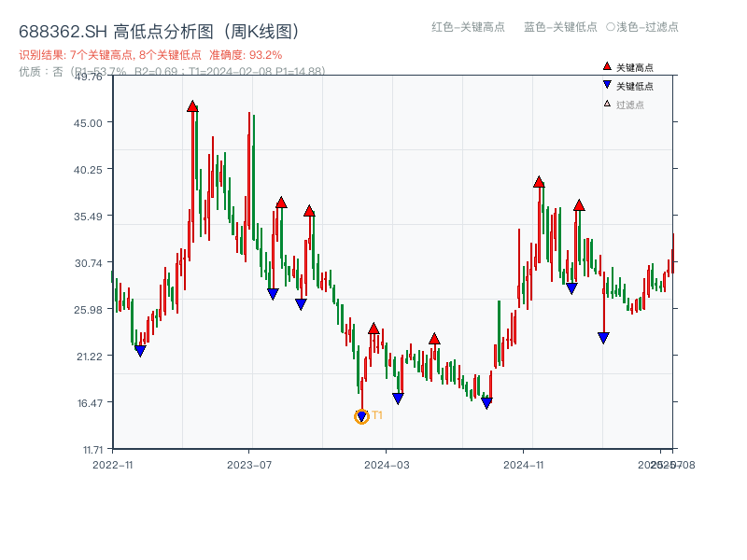Click the rightmost blue down-triangle marker
Screen dimensions: 747x560
[602, 336]
